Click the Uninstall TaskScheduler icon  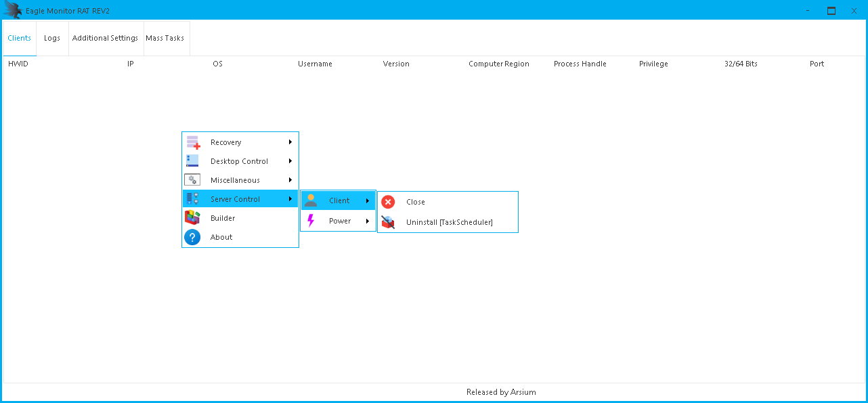click(x=388, y=222)
